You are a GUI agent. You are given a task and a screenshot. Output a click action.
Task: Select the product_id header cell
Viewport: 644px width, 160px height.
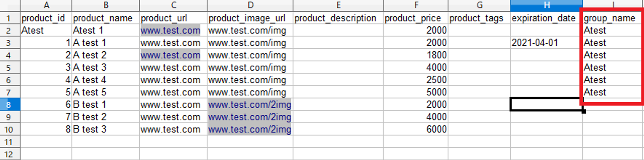pyautogui.click(x=43, y=18)
